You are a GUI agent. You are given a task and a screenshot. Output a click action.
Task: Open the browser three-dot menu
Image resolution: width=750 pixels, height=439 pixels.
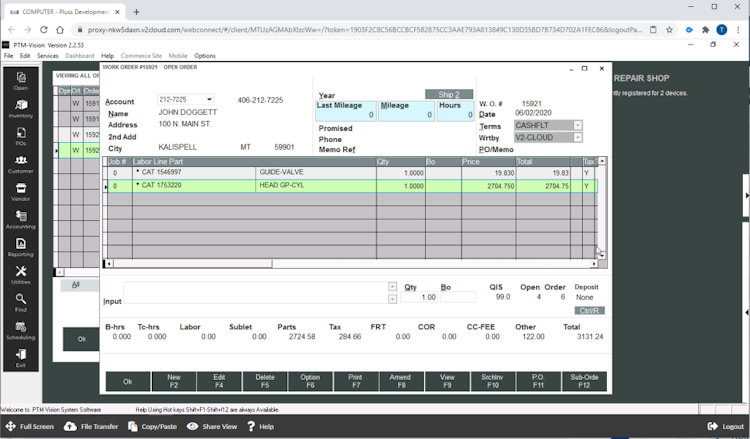738,30
